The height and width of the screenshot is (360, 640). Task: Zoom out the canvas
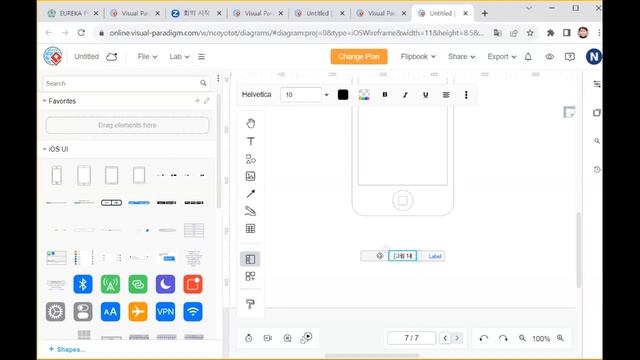[x=522, y=338]
